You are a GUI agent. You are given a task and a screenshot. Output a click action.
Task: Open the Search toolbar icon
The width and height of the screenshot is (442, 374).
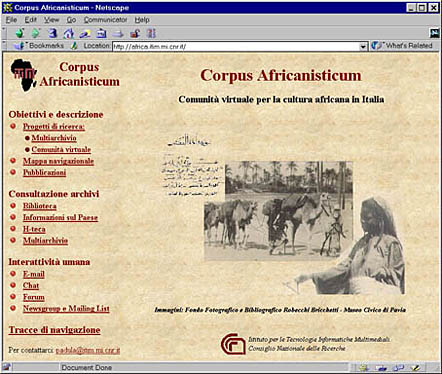click(x=85, y=33)
